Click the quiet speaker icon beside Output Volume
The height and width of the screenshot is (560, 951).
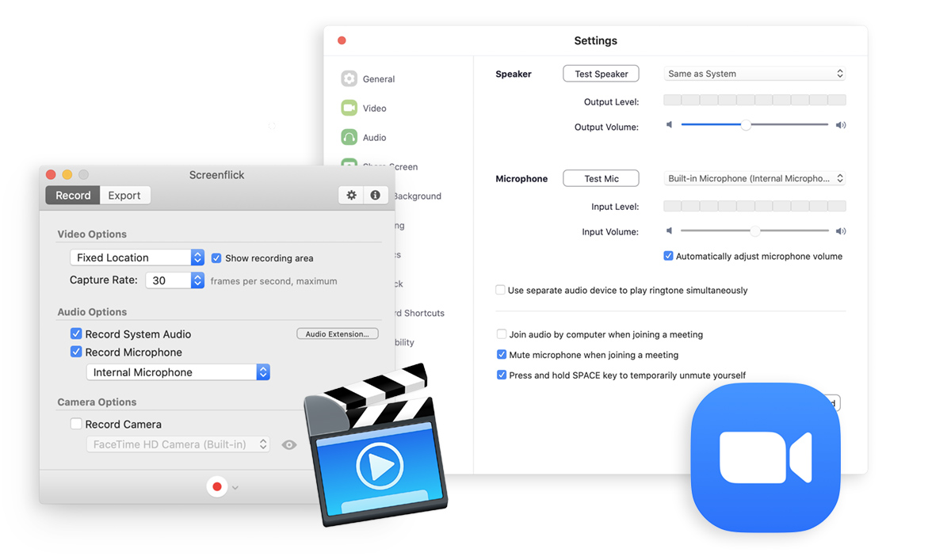click(x=670, y=125)
